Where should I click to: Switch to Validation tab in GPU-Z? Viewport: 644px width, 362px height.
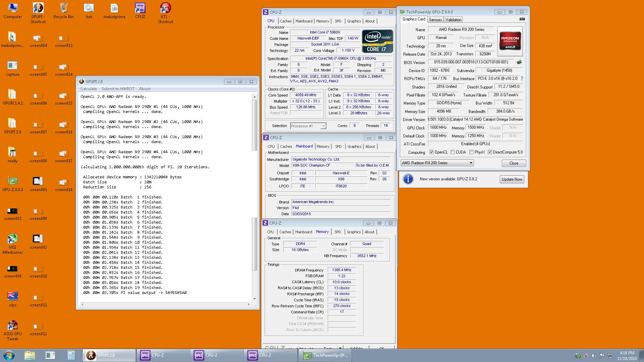[453, 20]
